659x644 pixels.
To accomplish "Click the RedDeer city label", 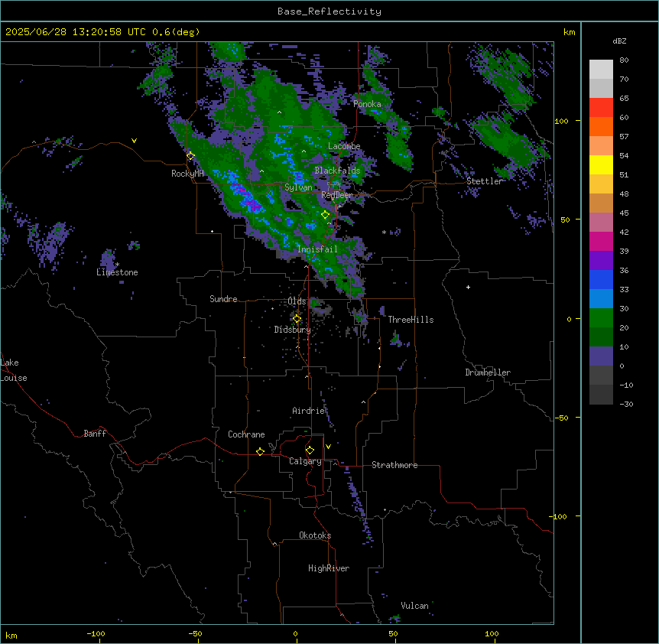I will coord(337,195).
